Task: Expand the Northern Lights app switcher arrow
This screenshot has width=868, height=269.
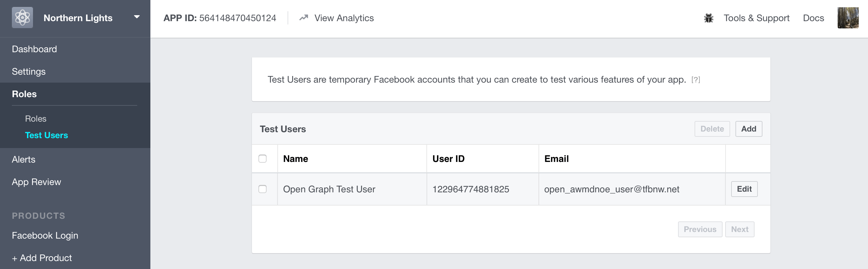Action: 137,17
